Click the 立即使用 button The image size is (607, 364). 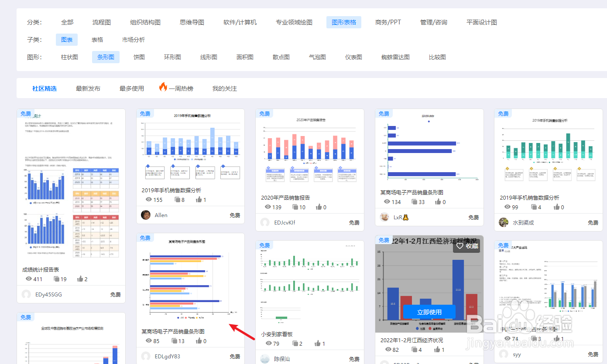pyautogui.click(x=430, y=312)
